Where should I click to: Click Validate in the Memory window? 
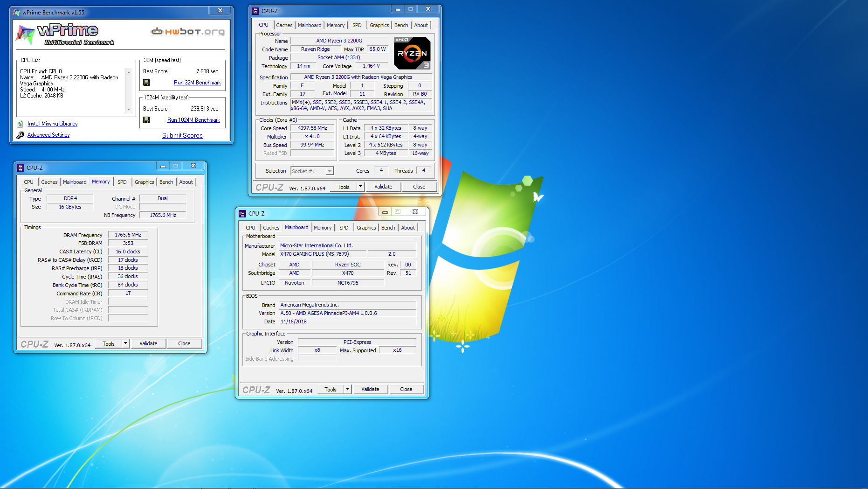point(148,343)
